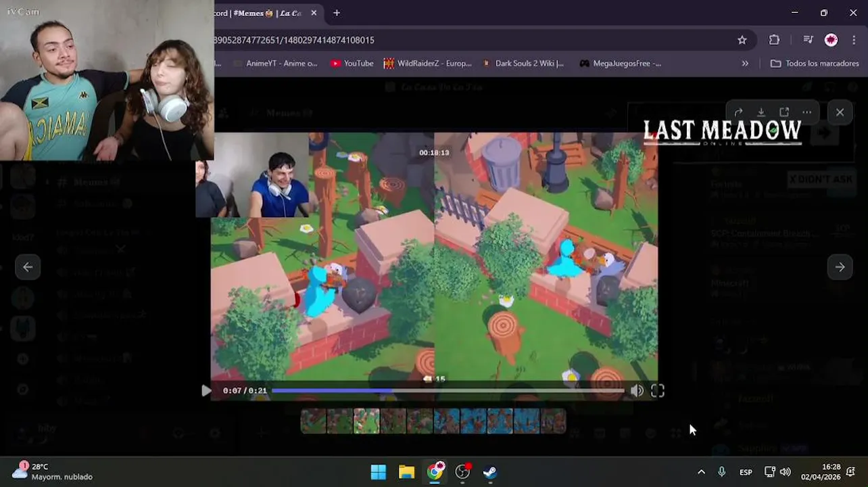The width and height of the screenshot is (868, 487).
Task: Play the video in the media viewer
Action: click(206, 390)
